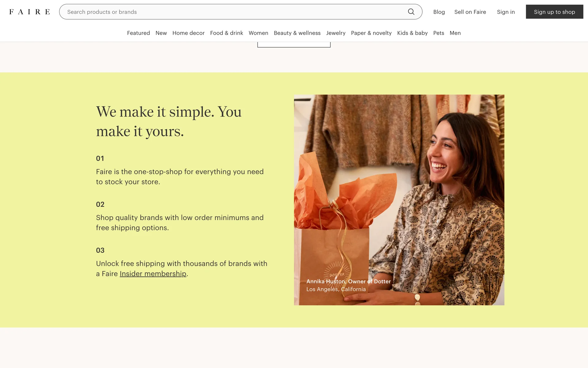This screenshot has height=368, width=588.
Task: Click the FAIRE logo
Action: 29,12
